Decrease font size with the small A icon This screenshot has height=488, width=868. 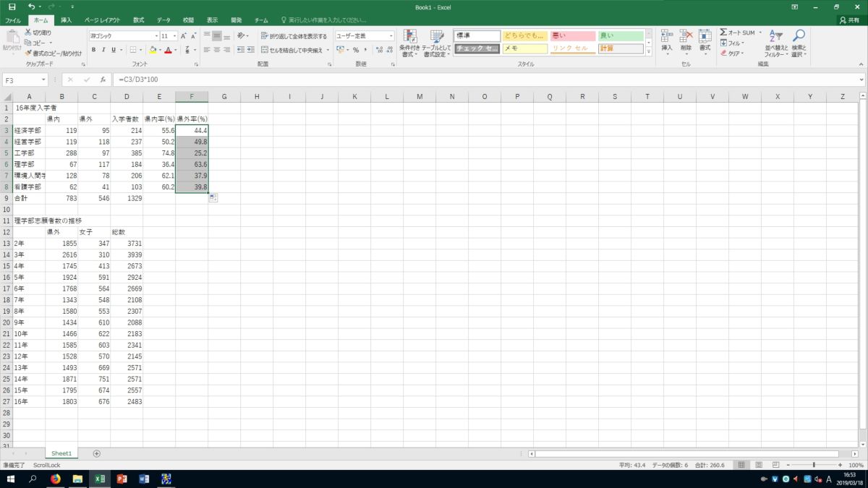[194, 35]
